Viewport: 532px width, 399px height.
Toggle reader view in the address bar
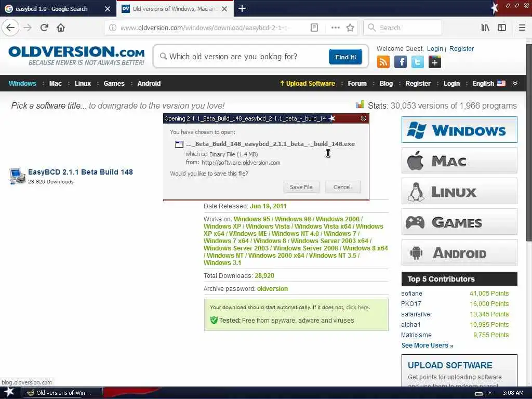click(x=314, y=28)
